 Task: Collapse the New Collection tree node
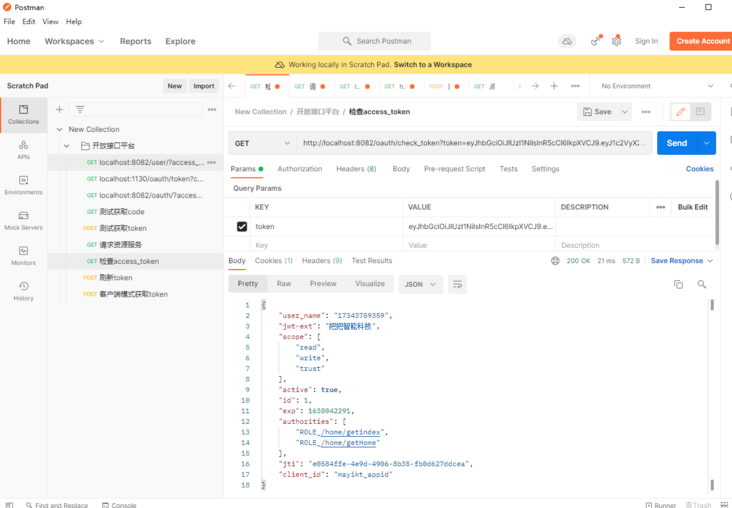60,129
